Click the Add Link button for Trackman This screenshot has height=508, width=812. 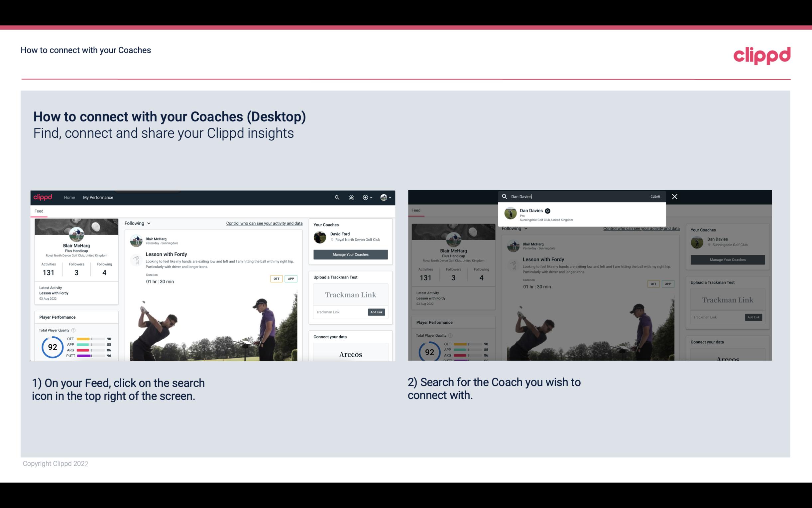(x=376, y=312)
